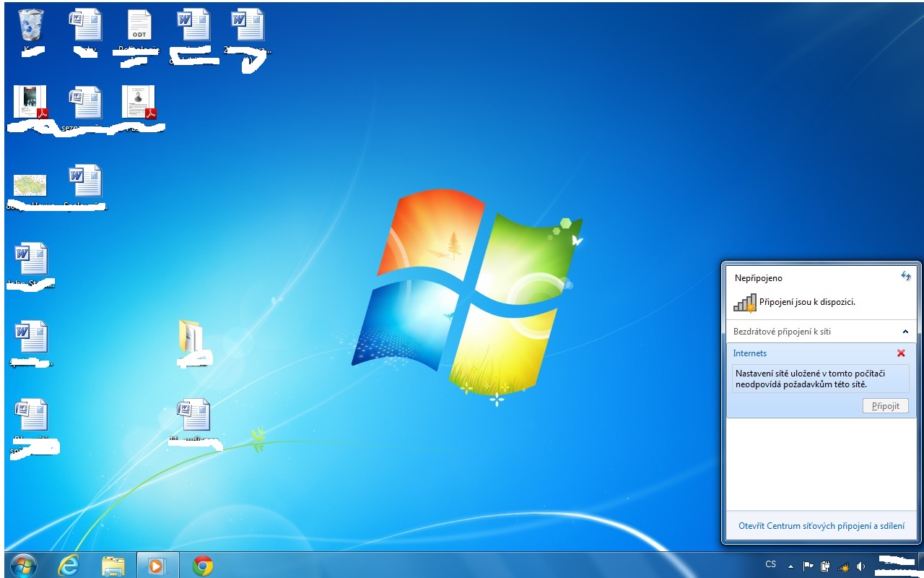The height and width of the screenshot is (578, 924).
Task: Select the yellow folder icon on the desktop
Action: tap(191, 336)
